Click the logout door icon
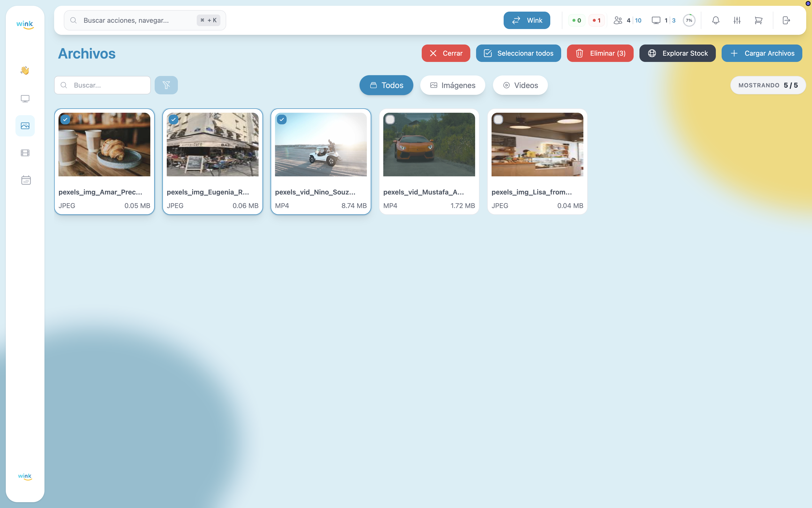This screenshot has width=812, height=508. 786,20
